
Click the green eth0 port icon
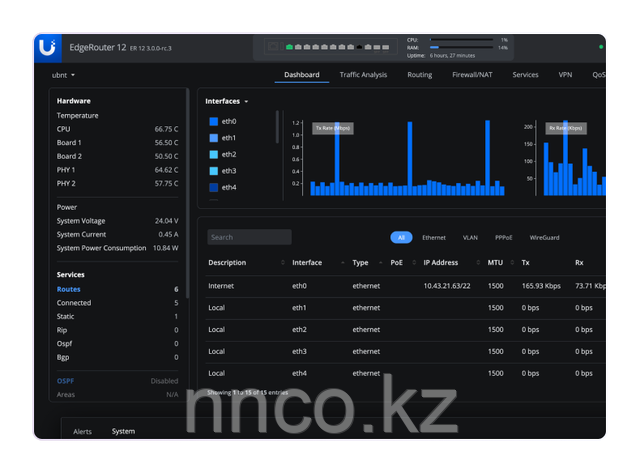(289, 47)
